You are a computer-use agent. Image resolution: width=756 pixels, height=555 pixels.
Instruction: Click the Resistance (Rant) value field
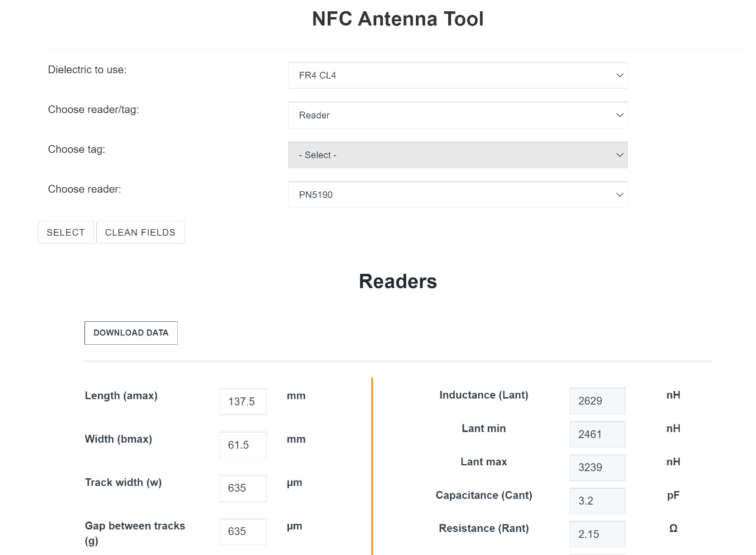tap(597, 534)
